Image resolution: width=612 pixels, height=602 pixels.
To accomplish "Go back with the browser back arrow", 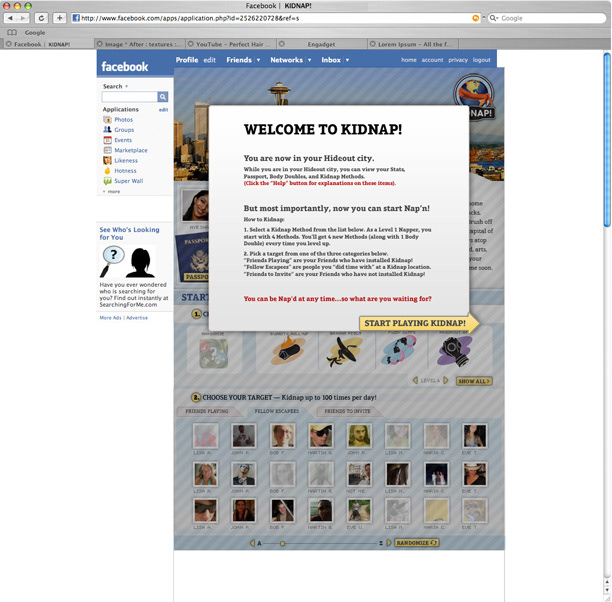I will (x=10, y=18).
